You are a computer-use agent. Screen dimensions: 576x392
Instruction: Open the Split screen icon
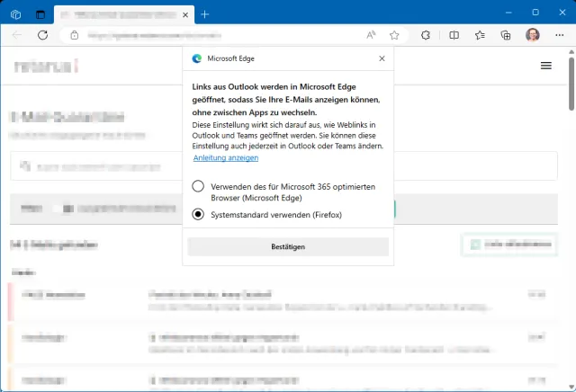(x=454, y=35)
